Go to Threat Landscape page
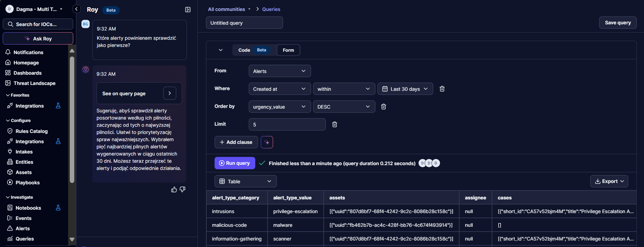 [34, 83]
